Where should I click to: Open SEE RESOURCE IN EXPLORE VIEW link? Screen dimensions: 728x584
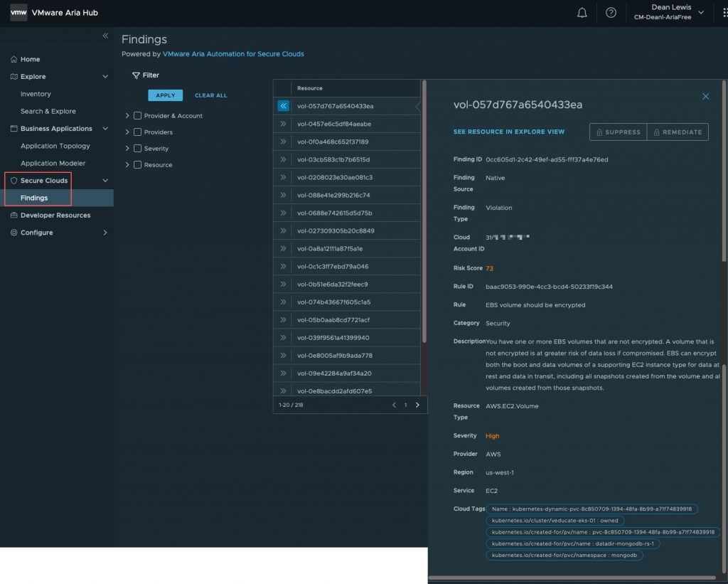coord(509,132)
